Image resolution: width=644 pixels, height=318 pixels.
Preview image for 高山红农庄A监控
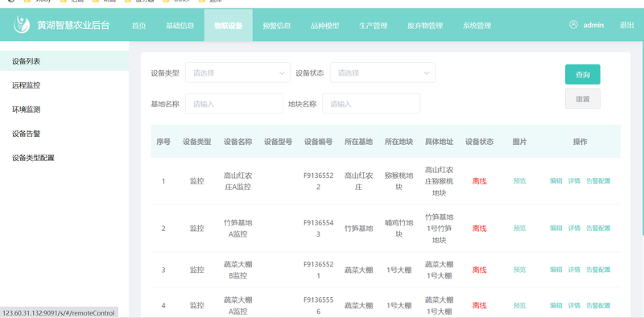click(x=519, y=181)
